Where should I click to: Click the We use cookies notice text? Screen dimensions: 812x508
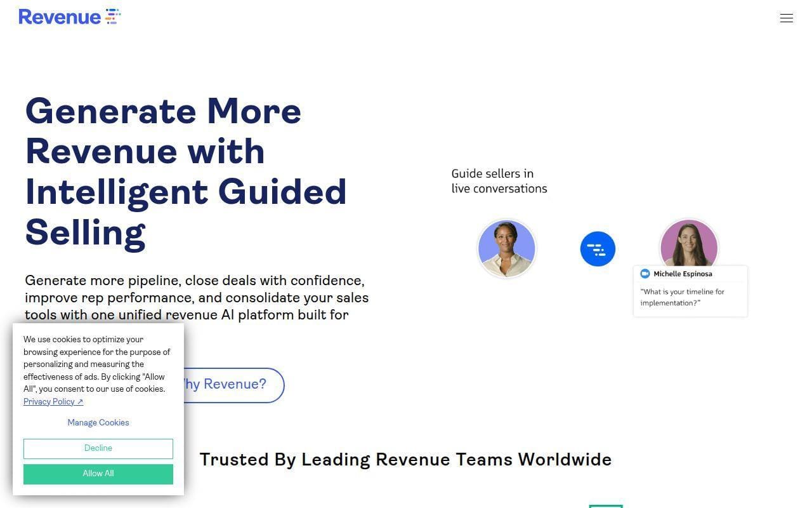click(x=97, y=364)
